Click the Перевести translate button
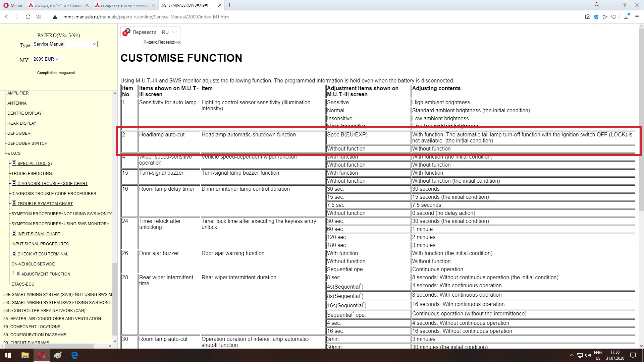 coord(140,32)
